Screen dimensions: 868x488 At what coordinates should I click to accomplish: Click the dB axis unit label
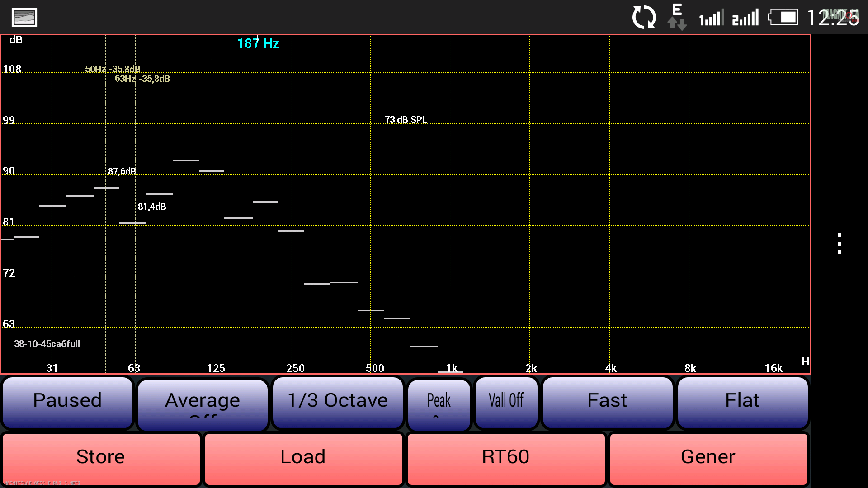16,40
